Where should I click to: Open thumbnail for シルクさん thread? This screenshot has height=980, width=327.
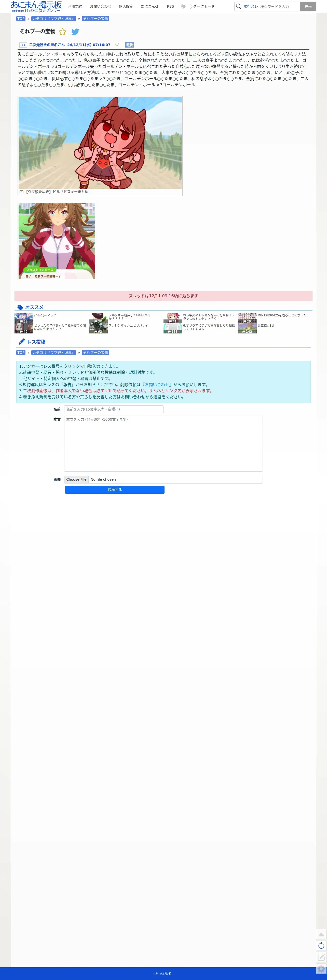pos(98,318)
